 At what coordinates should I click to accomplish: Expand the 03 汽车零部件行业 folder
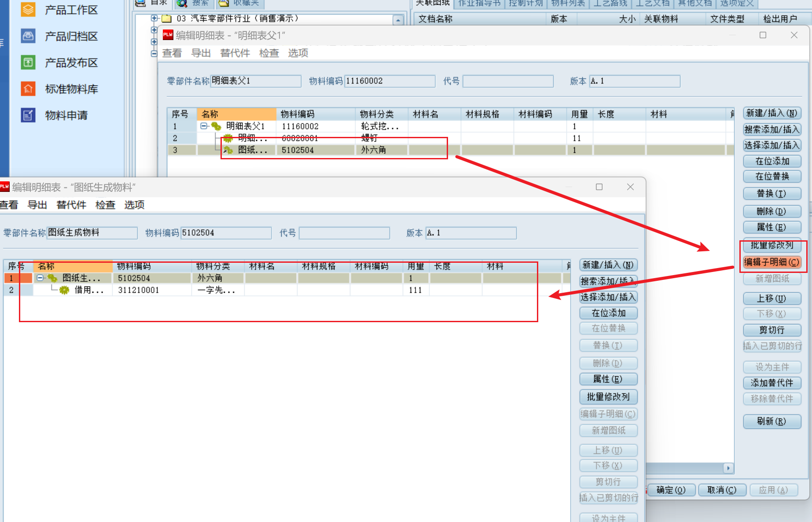154,18
